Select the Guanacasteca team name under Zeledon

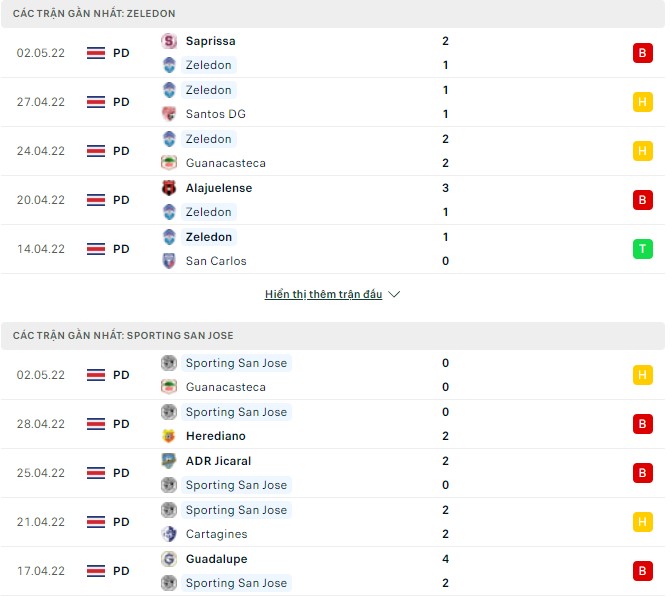click(x=225, y=163)
